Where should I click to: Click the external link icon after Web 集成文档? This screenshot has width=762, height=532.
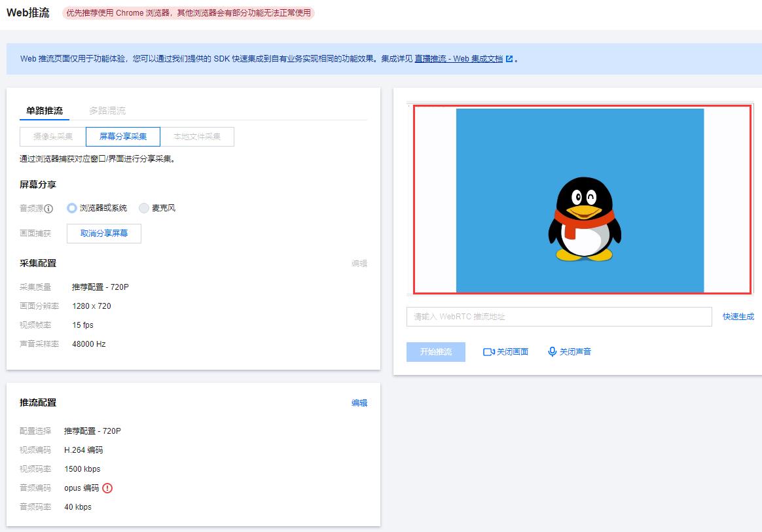point(509,59)
